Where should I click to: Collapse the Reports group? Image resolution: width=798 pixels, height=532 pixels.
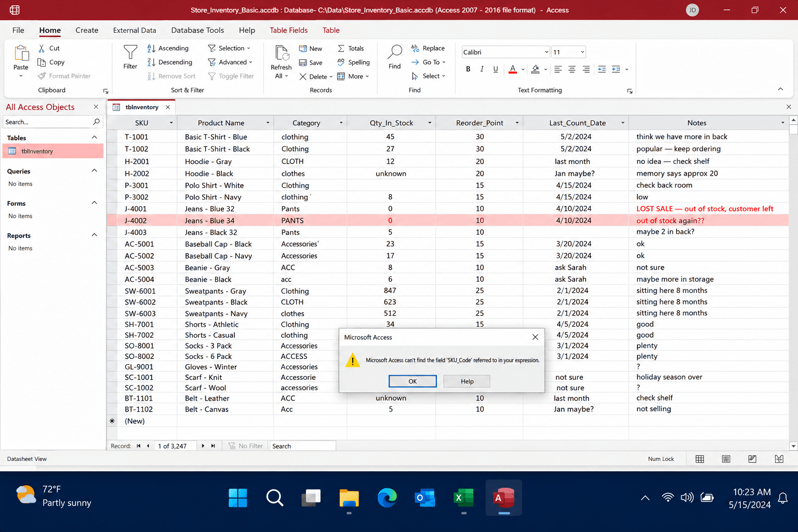click(x=95, y=235)
